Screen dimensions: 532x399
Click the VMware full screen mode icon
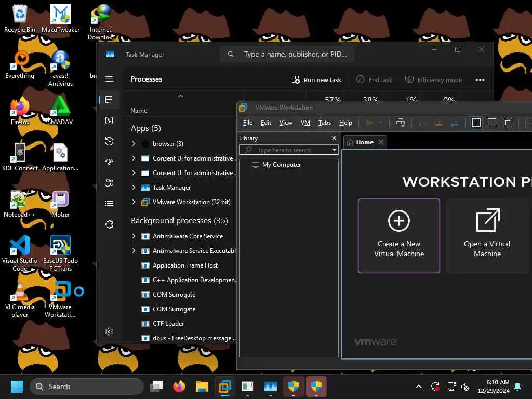tap(508, 123)
